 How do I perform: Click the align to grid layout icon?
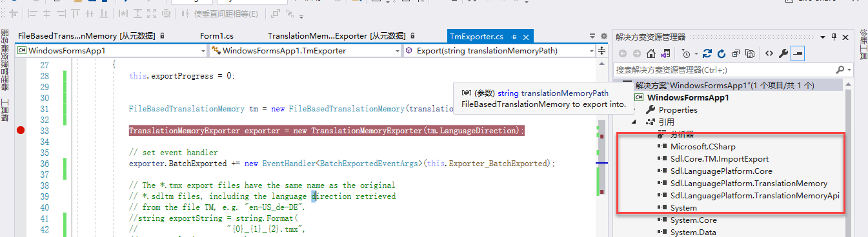click(13, 14)
